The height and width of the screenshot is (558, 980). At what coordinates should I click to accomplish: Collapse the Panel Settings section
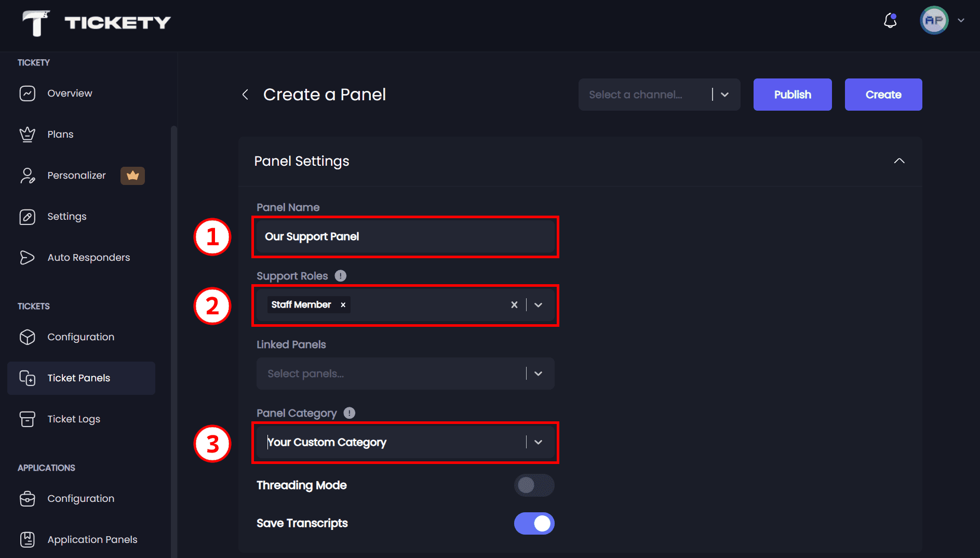coord(900,161)
